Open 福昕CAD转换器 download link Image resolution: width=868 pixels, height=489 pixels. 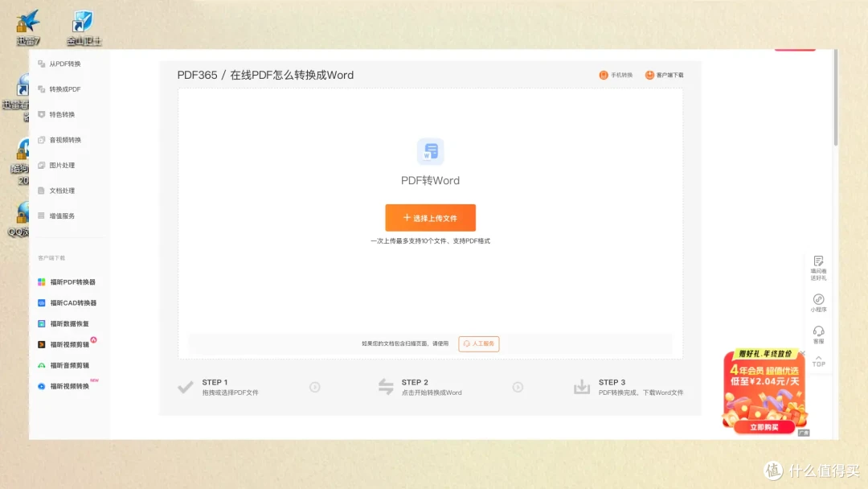(x=73, y=303)
